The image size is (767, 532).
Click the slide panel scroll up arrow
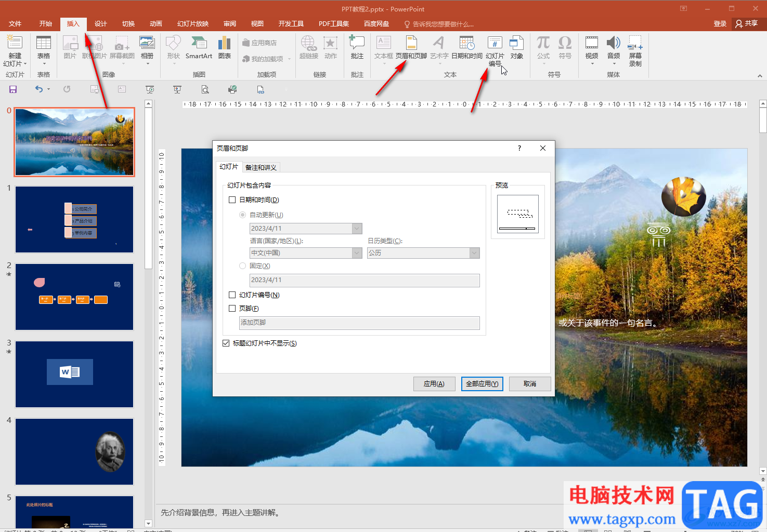(148, 104)
